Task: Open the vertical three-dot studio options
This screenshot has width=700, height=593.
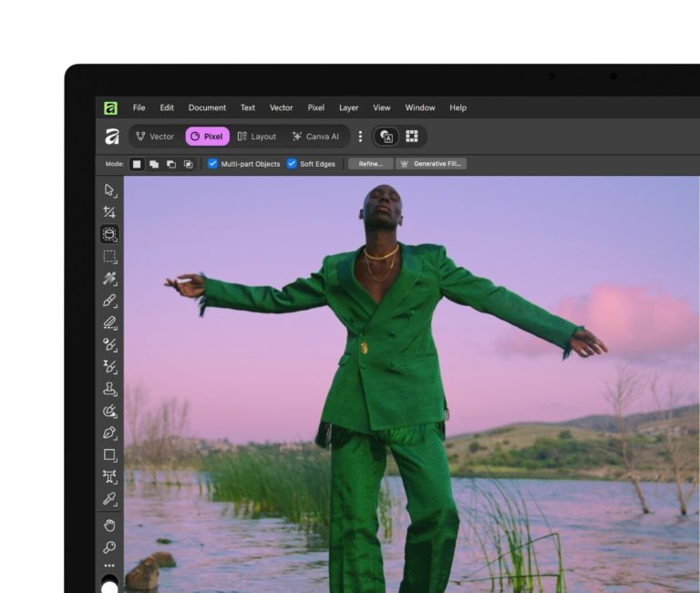Action: point(360,137)
